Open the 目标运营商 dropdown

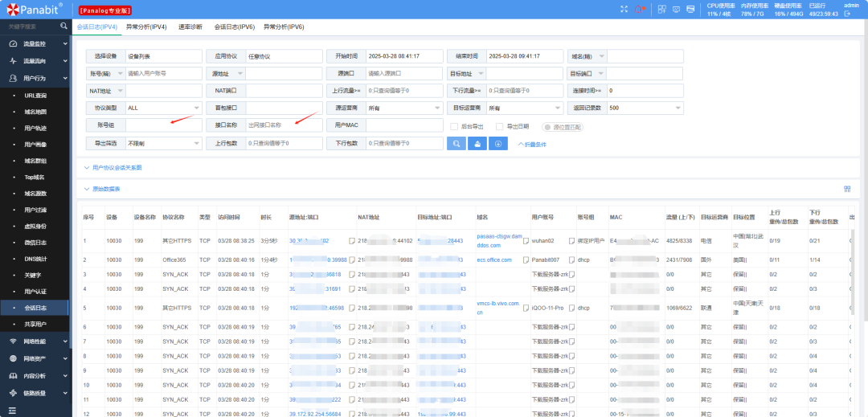tap(525, 108)
